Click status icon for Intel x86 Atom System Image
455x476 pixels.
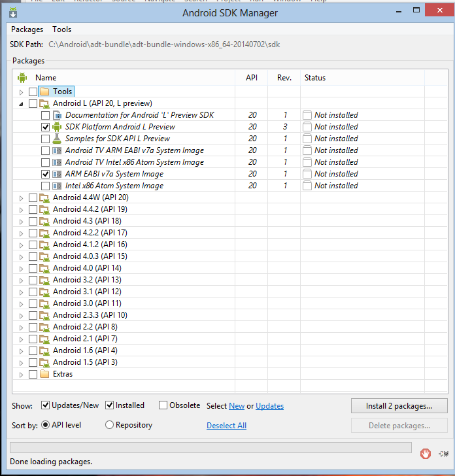coord(307,186)
